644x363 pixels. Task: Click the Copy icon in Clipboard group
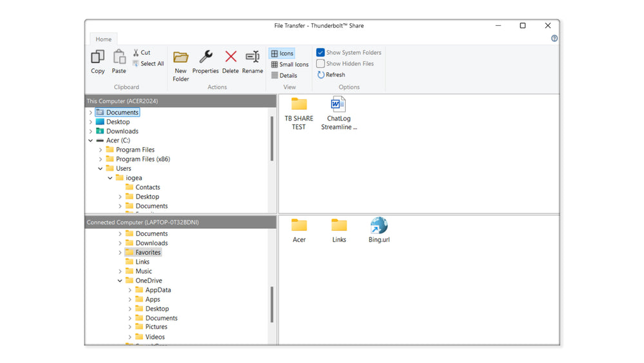click(x=98, y=57)
